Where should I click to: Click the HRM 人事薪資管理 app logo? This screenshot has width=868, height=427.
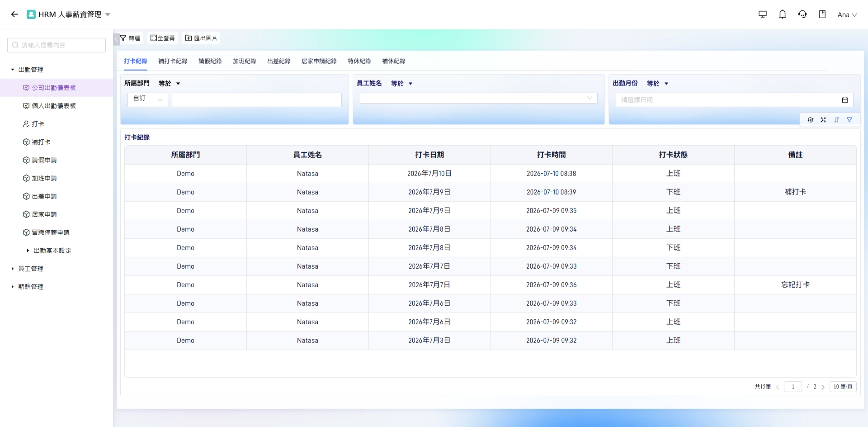pos(31,14)
